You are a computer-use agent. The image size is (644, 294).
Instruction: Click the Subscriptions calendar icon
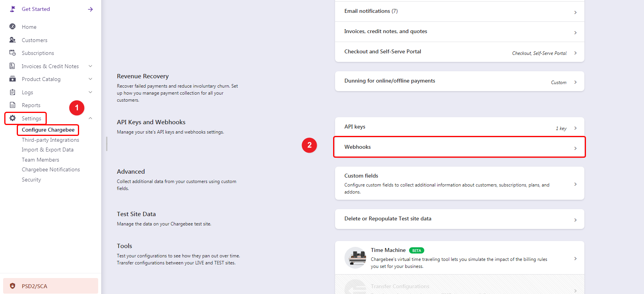12,53
